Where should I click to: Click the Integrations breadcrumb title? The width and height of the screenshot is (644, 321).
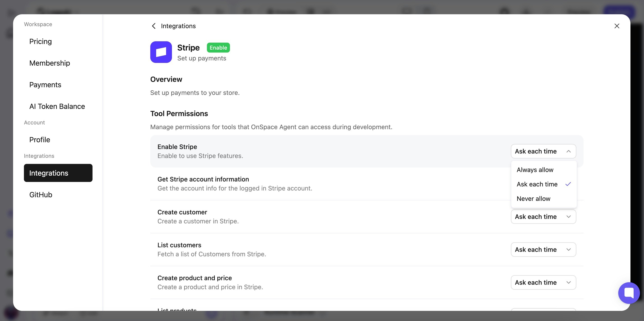178,26
